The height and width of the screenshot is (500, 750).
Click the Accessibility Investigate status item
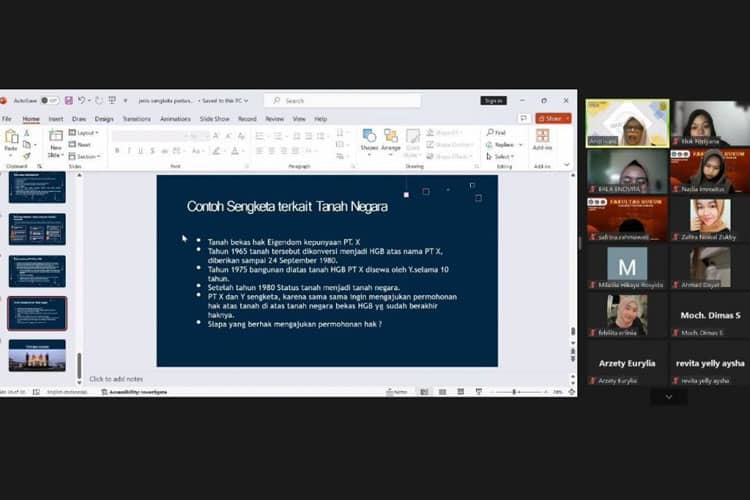coord(134,392)
